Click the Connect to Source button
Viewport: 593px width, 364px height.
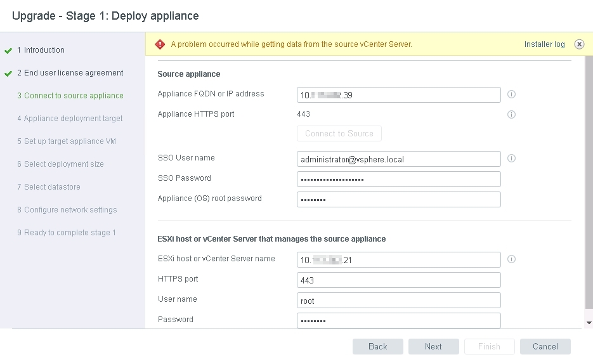coord(339,133)
